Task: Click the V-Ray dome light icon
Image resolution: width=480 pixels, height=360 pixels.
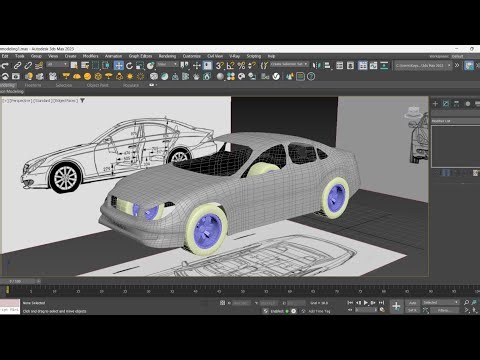Action: pyautogui.click(x=77, y=76)
